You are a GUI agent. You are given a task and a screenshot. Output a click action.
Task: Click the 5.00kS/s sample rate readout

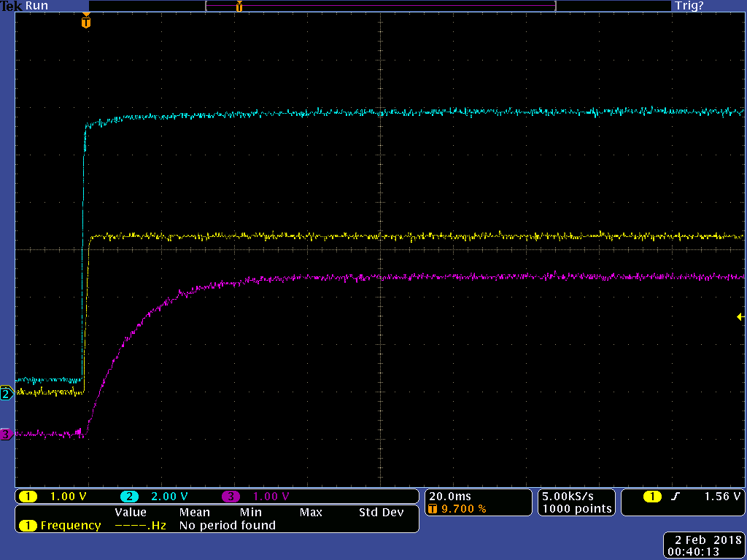point(568,496)
